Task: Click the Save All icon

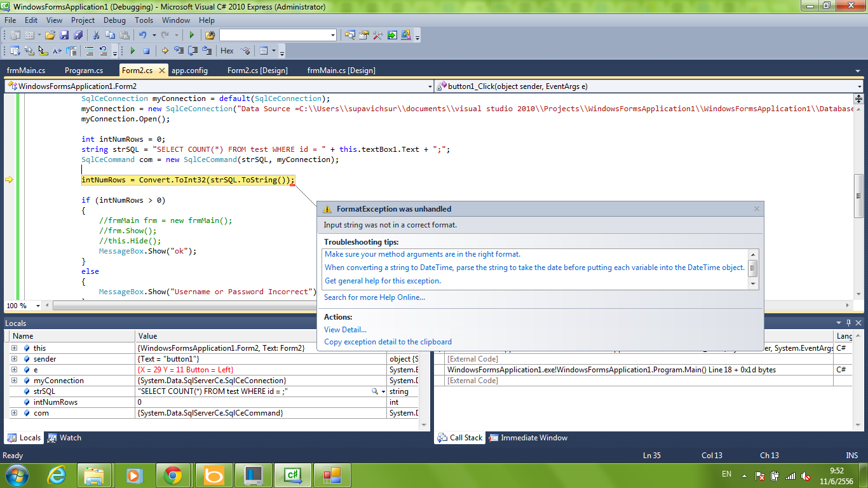Action: click(x=78, y=35)
